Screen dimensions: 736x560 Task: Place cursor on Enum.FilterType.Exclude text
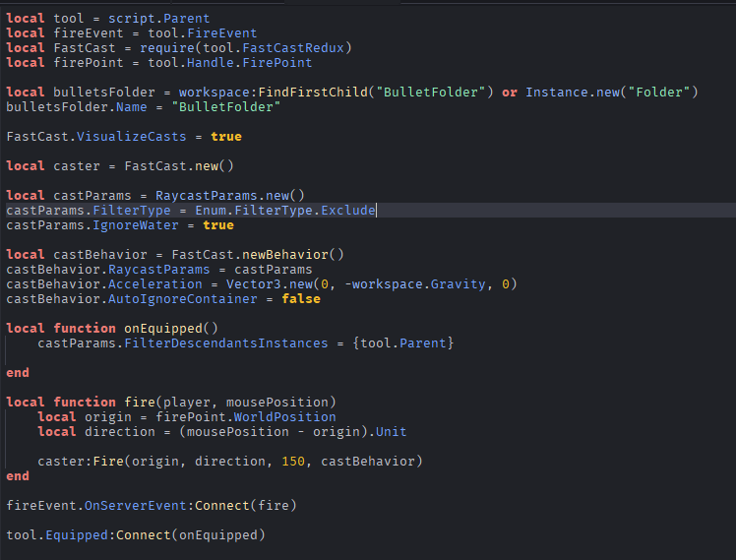click(285, 211)
